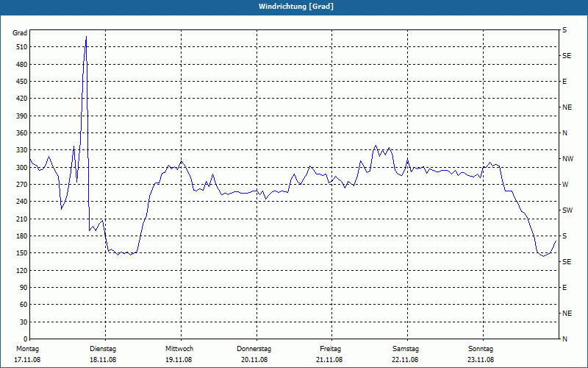Select the Mittwoch day label
This screenshot has height=368, width=588.
click(179, 349)
